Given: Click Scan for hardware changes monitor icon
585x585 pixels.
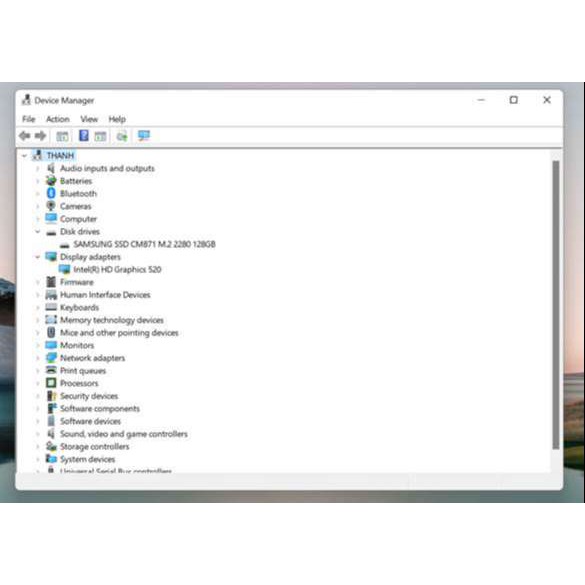Looking at the screenshot, I should [x=144, y=135].
